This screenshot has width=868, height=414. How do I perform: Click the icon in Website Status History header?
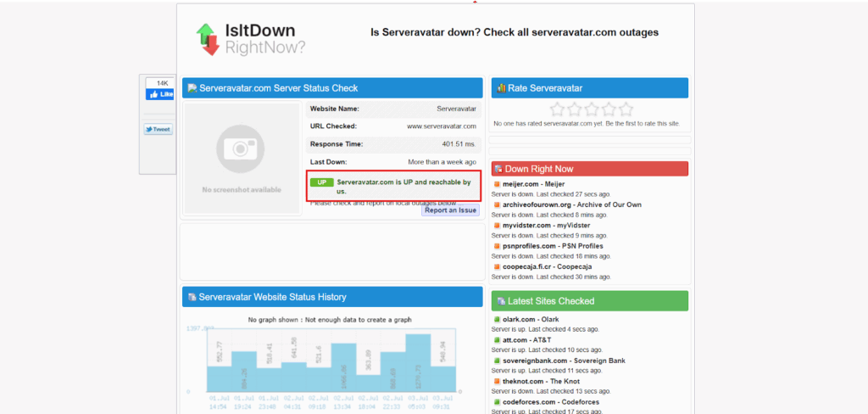[x=192, y=297]
